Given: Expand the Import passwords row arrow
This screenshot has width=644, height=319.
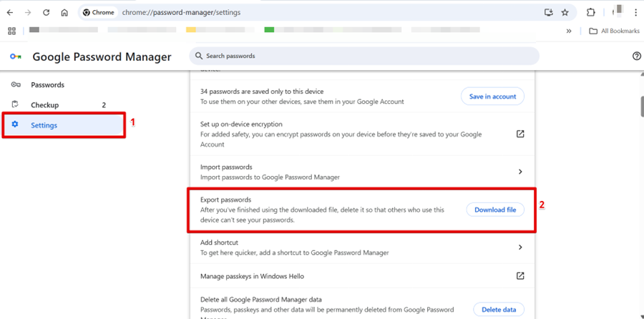Looking at the screenshot, I should pos(520,172).
